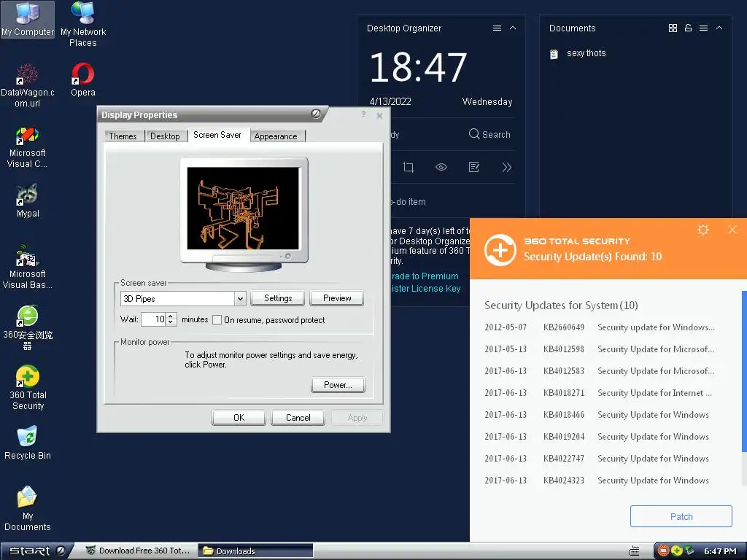The width and height of the screenshot is (747, 560).
Task: Confirm Display Properties with OK
Action: coord(239,418)
